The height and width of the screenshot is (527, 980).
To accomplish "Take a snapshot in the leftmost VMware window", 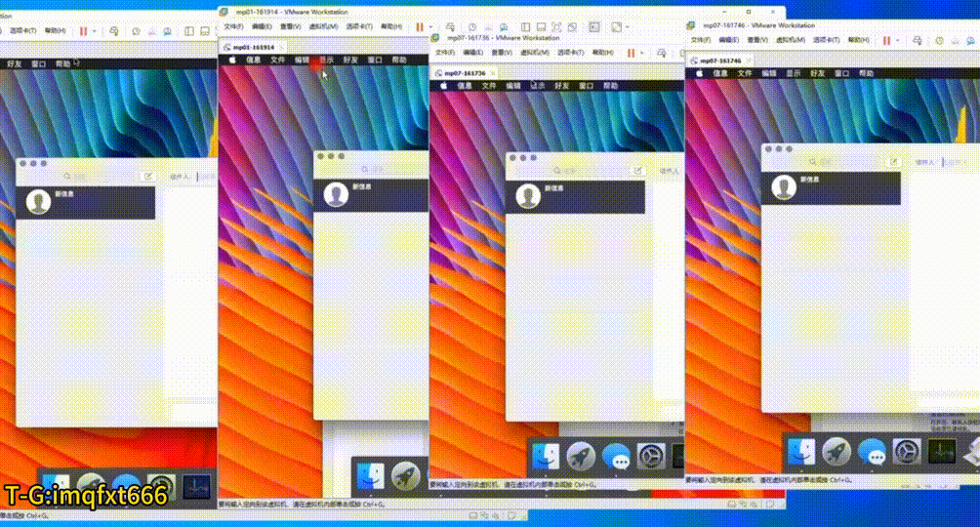I will [136, 30].
